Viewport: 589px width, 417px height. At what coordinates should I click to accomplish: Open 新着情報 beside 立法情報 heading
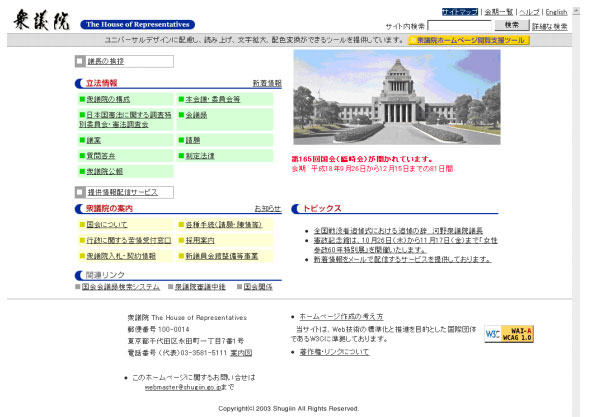267,83
